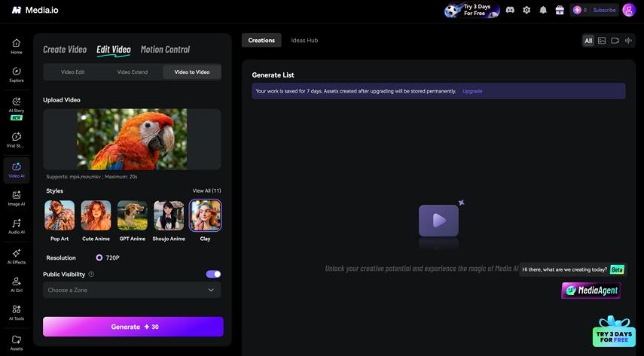644x356 pixels.
Task: Click the Try 3 Days For Free banner
Action: [x=472, y=11]
